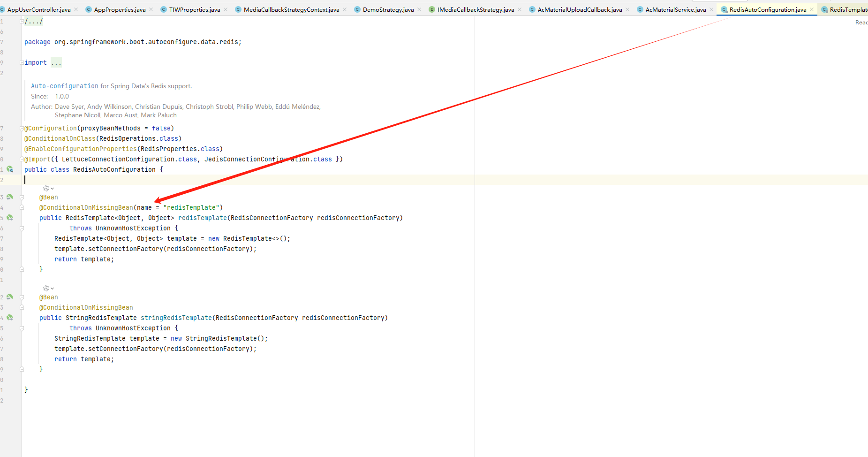Select the DemoStrategy.java tab
The height and width of the screenshot is (457, 868).
[x=388, y=9]
